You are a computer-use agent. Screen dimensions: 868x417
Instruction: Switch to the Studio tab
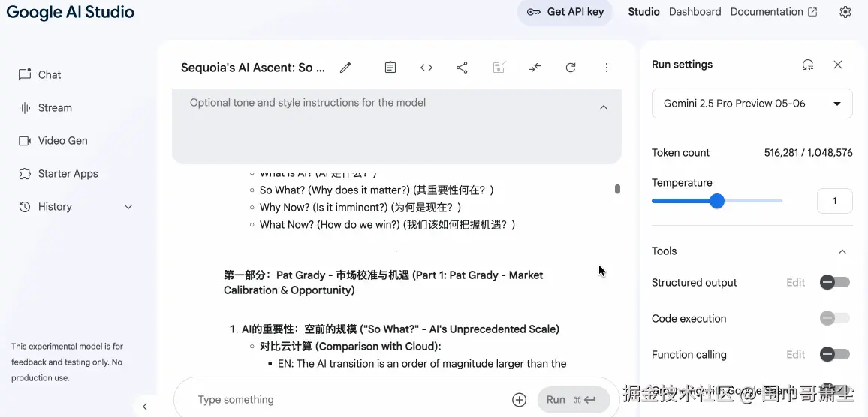643,12
